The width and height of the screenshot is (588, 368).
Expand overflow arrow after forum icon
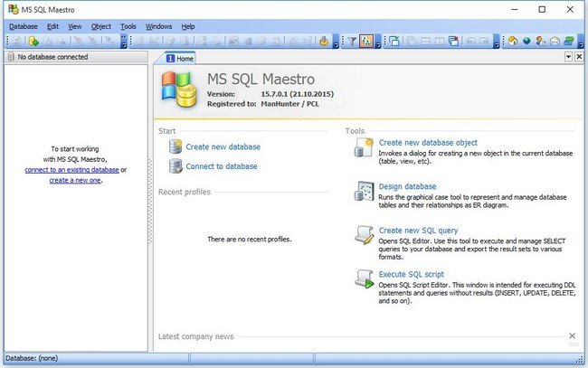coord(581,42)
